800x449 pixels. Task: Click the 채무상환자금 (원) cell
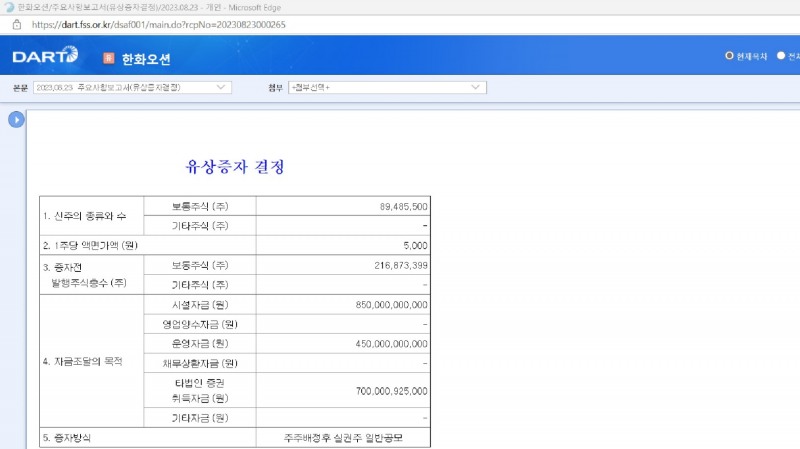pos(200,363)
